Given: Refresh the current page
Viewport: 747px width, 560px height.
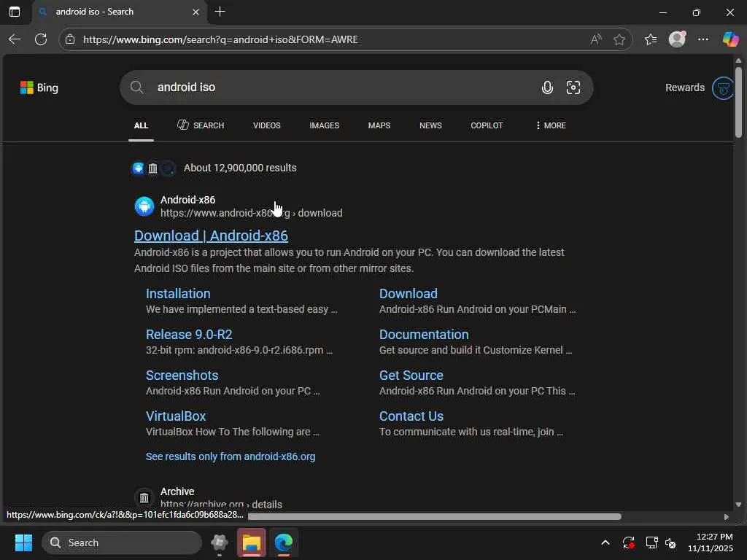Looking at the screenshot, I should tap(41, 39).
